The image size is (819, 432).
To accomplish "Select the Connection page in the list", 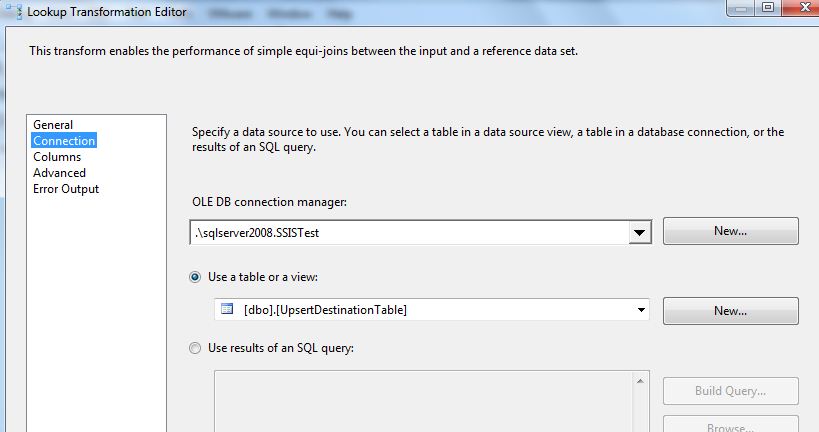I will tap(64, 141).
